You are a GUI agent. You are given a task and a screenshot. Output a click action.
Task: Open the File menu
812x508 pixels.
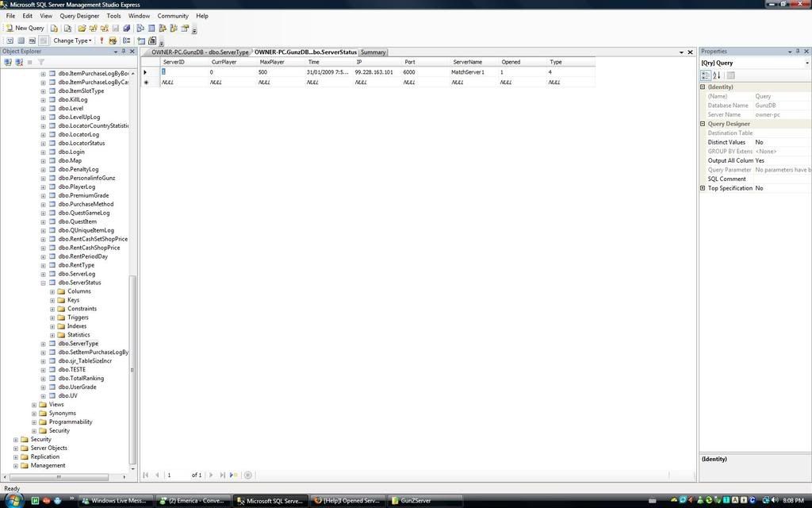10,16
